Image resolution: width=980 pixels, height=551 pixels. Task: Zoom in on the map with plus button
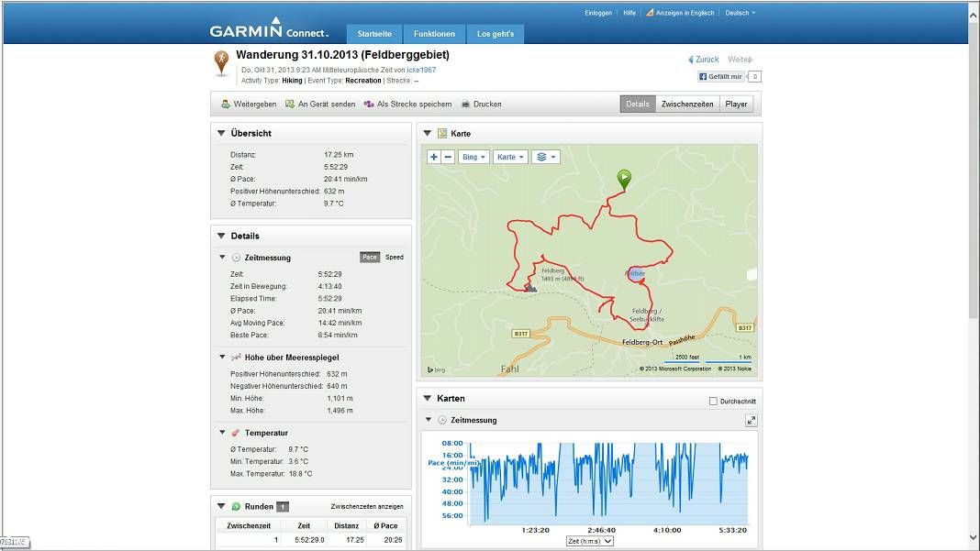coord(434,157)
